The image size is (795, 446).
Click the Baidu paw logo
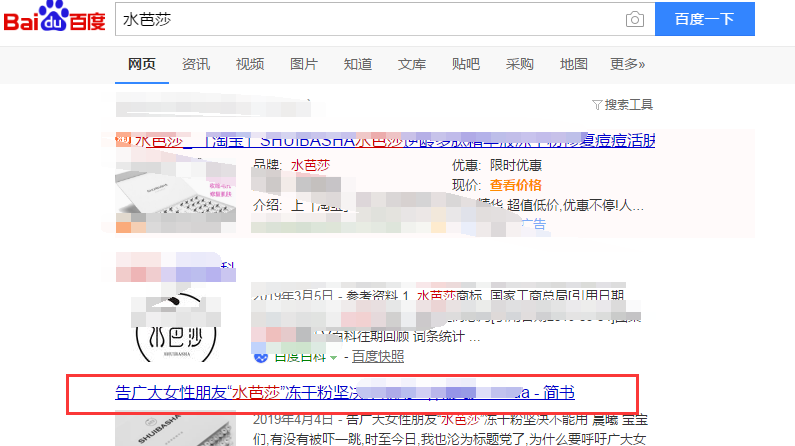coord(54,20)
